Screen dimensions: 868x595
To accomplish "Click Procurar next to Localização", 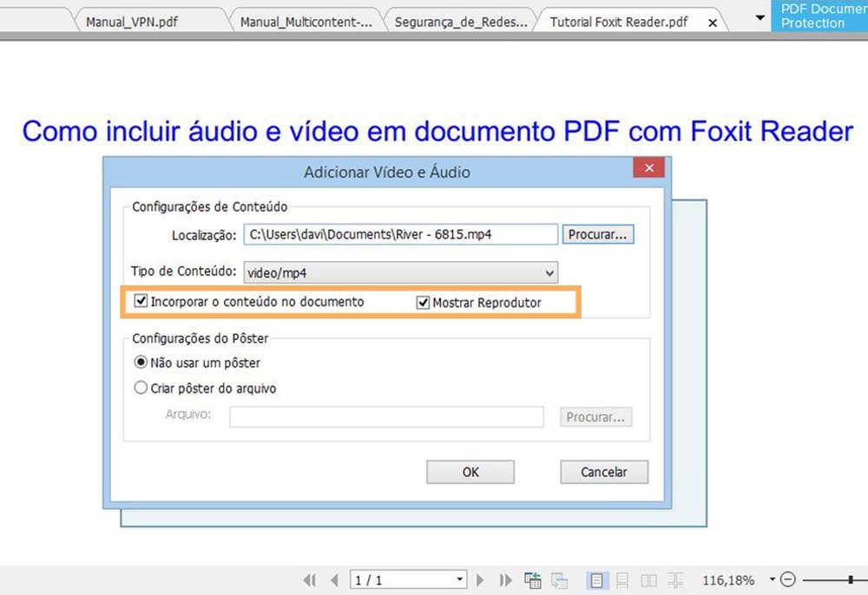I will tap(598, 233).
